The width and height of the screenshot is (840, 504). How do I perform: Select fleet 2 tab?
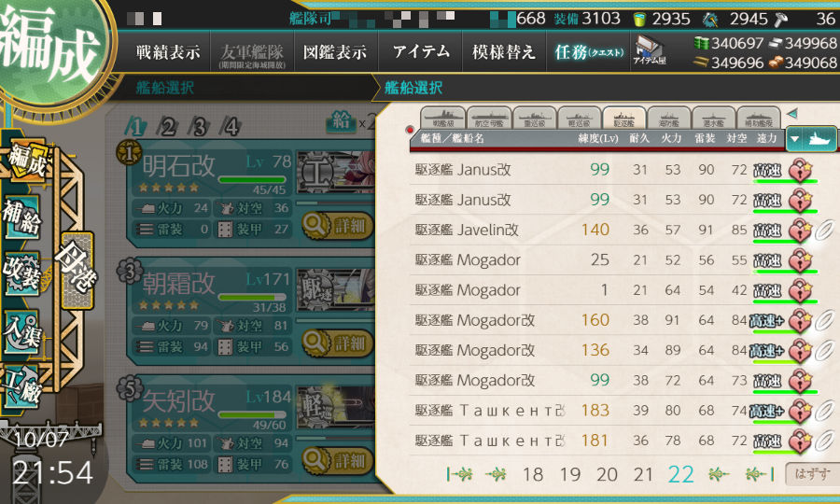(168, 128)
